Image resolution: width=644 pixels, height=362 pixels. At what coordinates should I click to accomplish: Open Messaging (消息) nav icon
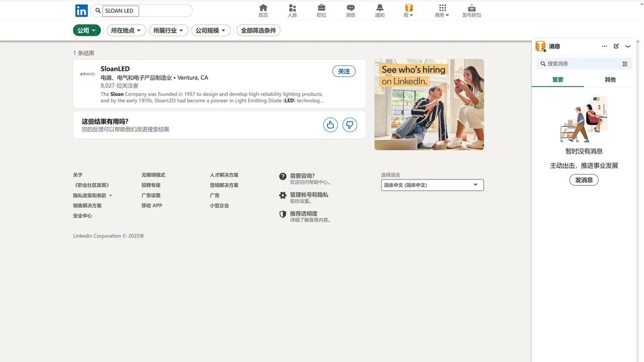(350, 11)
